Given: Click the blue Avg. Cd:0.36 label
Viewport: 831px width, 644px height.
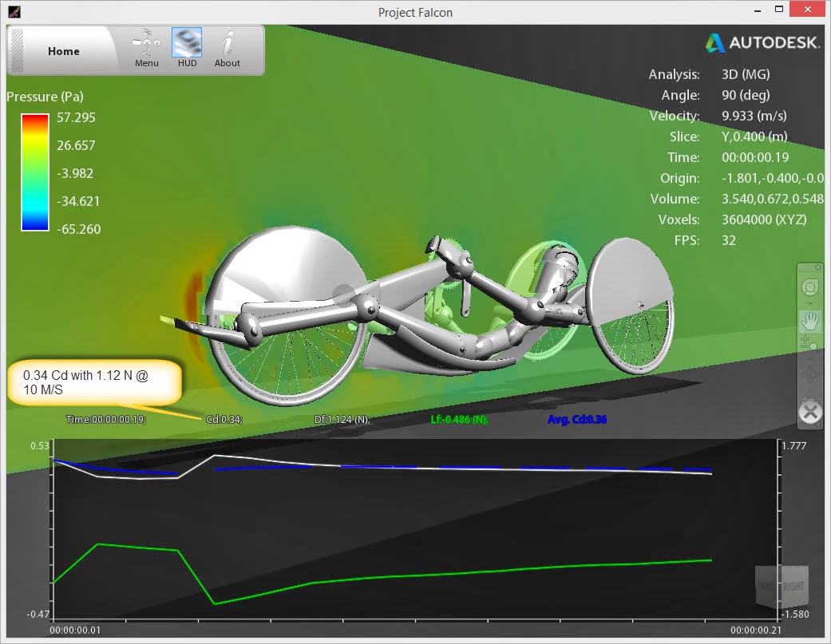Looking at the screenshot, I should click(577, 420).
